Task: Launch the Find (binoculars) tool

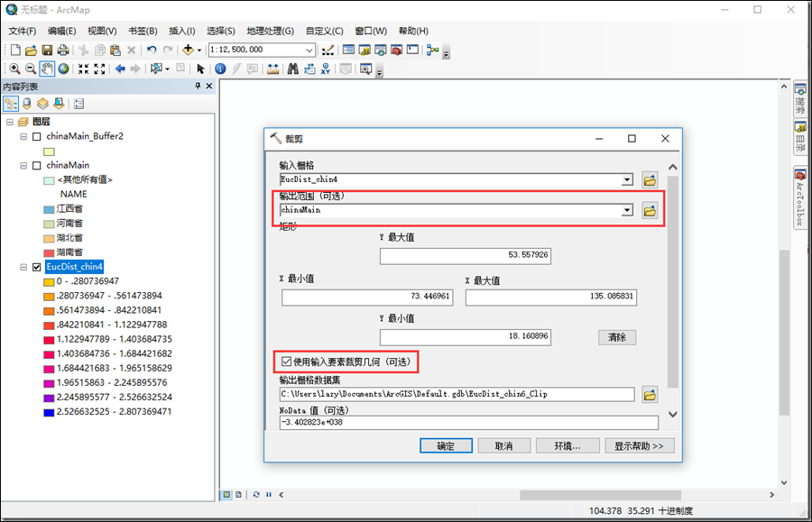Action: click(293, 69)
